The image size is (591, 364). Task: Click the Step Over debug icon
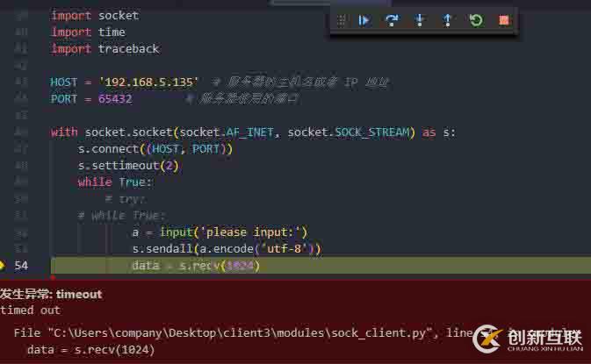pos(392,20)
